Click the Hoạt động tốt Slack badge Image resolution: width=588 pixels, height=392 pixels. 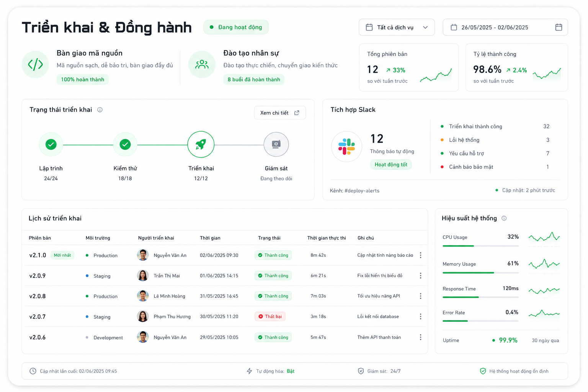point(391,165)
